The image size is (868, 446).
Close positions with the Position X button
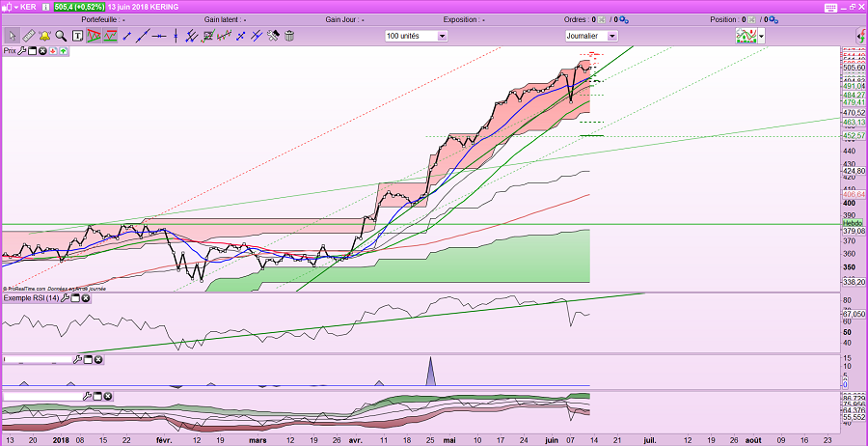point(753,20)
